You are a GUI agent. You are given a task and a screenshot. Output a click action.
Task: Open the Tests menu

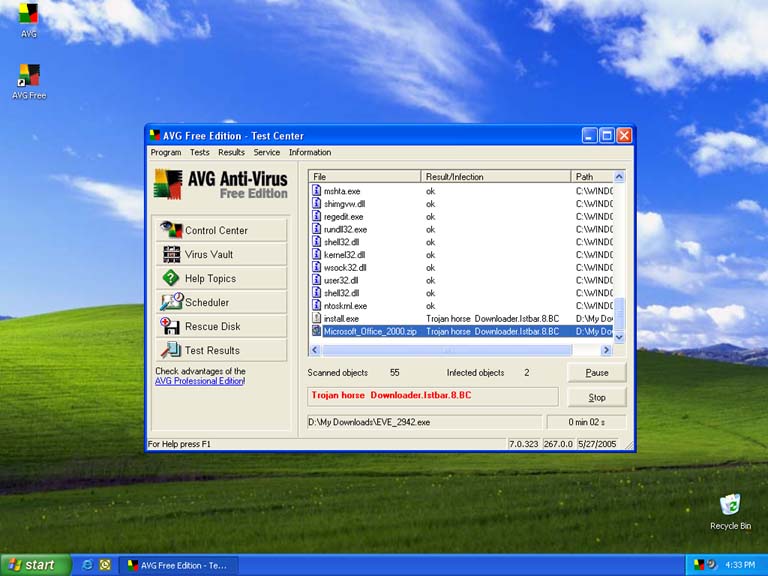coord(200,153)
